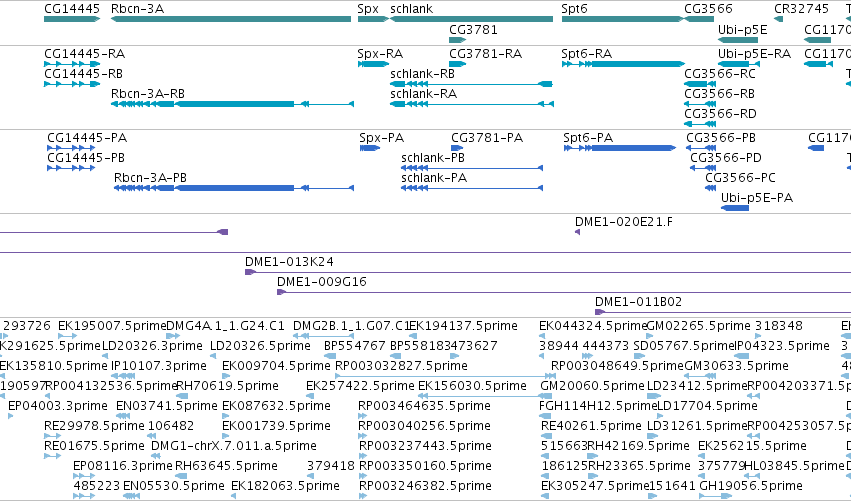Viewport: 851px width, 501px height.
Task: Click the CG3781-RA transcript label
Action: point(486,54)
